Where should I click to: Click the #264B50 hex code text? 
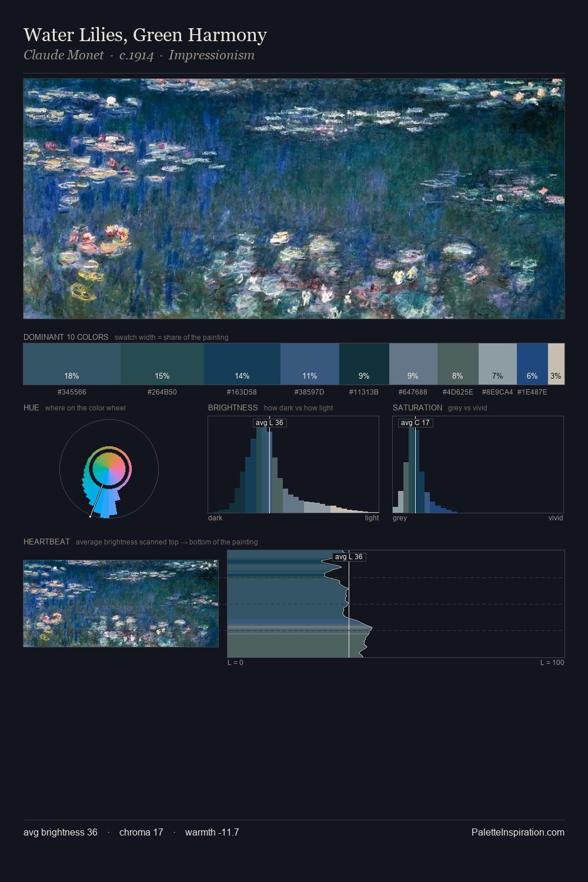pyautogui.click(x=162, y=392)
